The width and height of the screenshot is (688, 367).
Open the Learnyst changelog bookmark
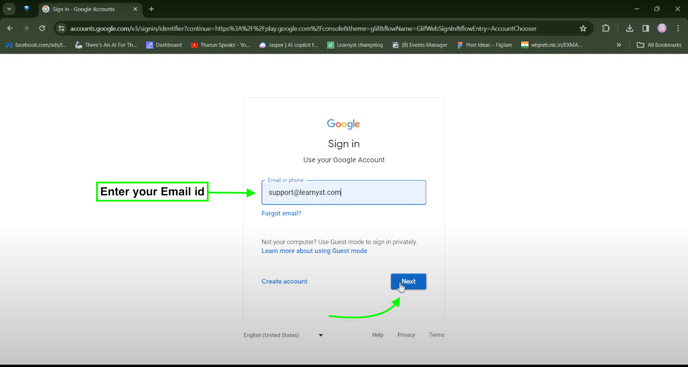(355, 45)
